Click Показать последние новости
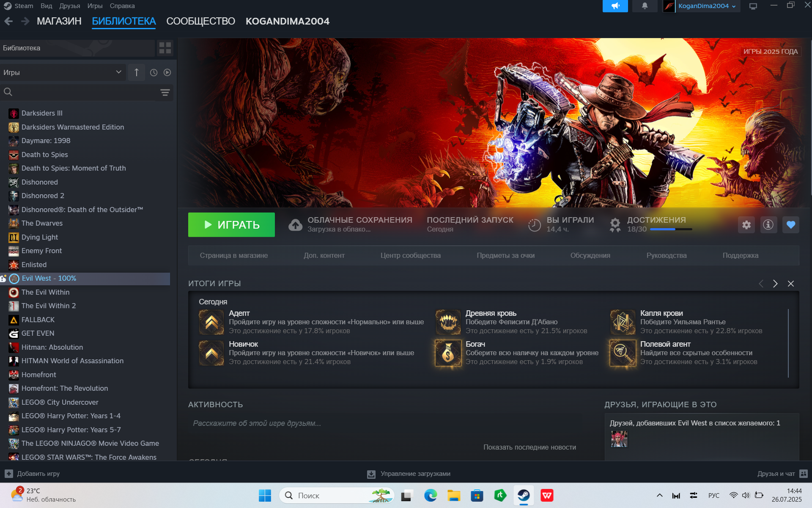The width and height of the screenshot is (812, 508). point(529,447)
